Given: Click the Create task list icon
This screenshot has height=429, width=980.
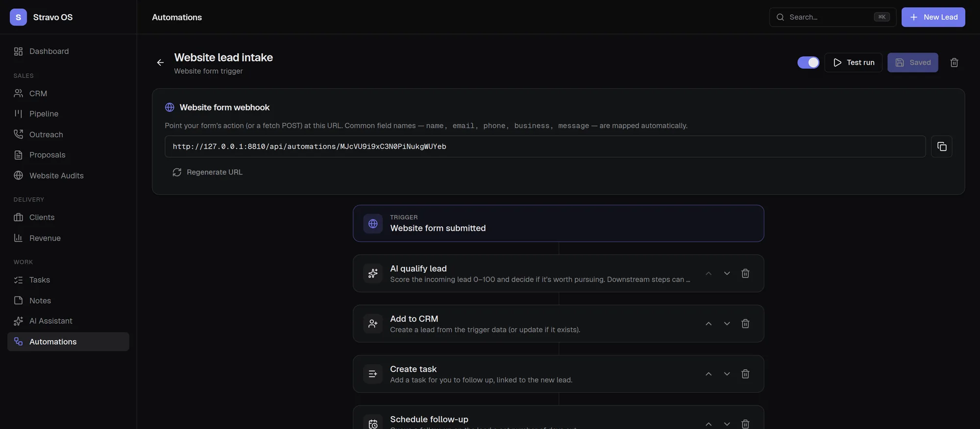Looking at the screenshot, I should pos(373,374).
